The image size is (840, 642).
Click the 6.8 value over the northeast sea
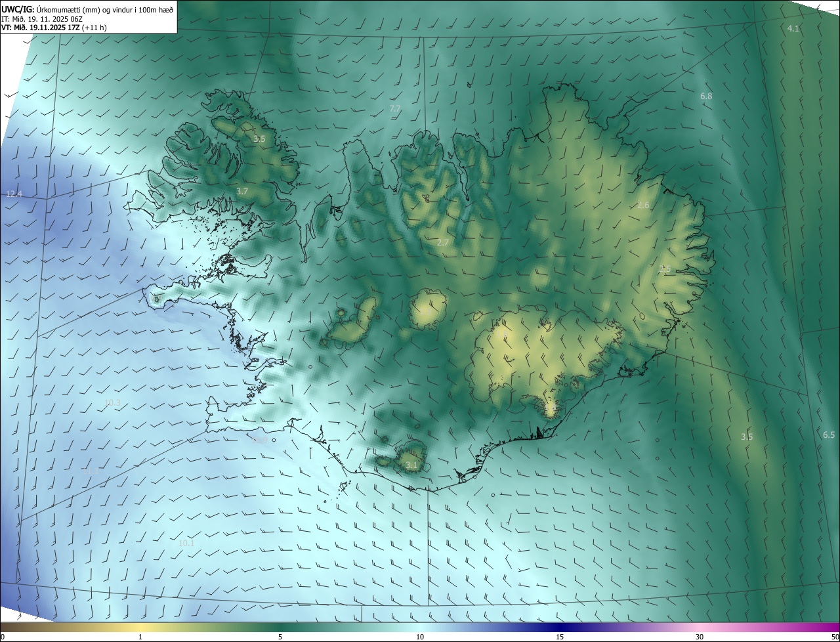coord(706,96)
